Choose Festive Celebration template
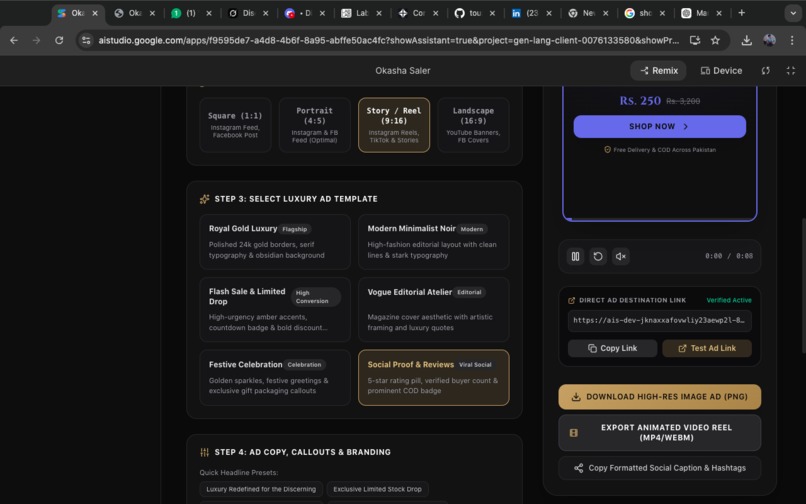806x504 pixels. tap(275, 377)
